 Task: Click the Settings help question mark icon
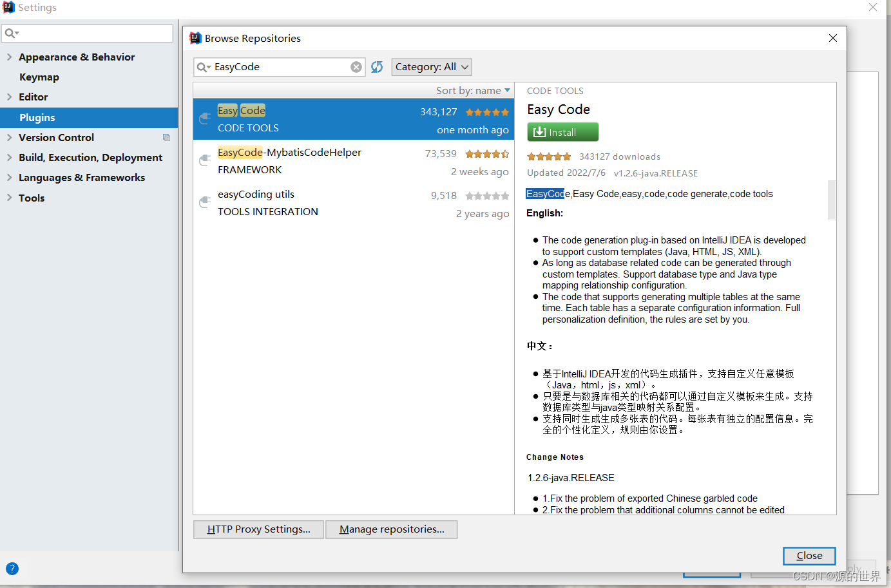12,569
